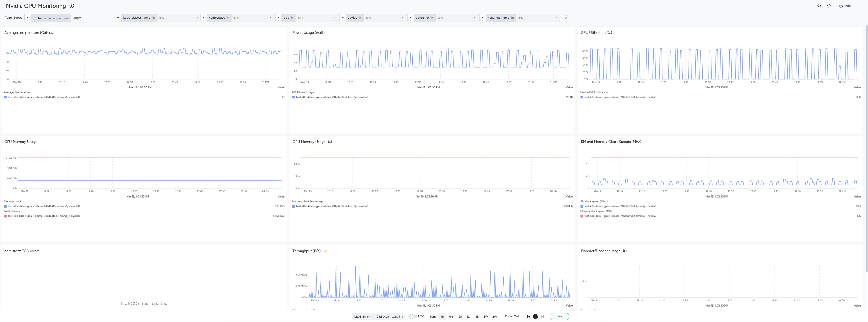Select the 12h time range
Image resolution: width=868 pixels, height=322 pixels.
[x=460, y=317]
